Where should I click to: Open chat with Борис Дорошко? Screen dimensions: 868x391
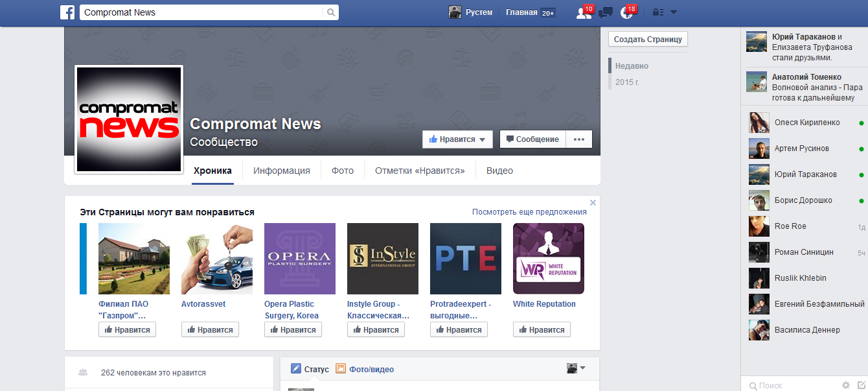coord(805,200)
